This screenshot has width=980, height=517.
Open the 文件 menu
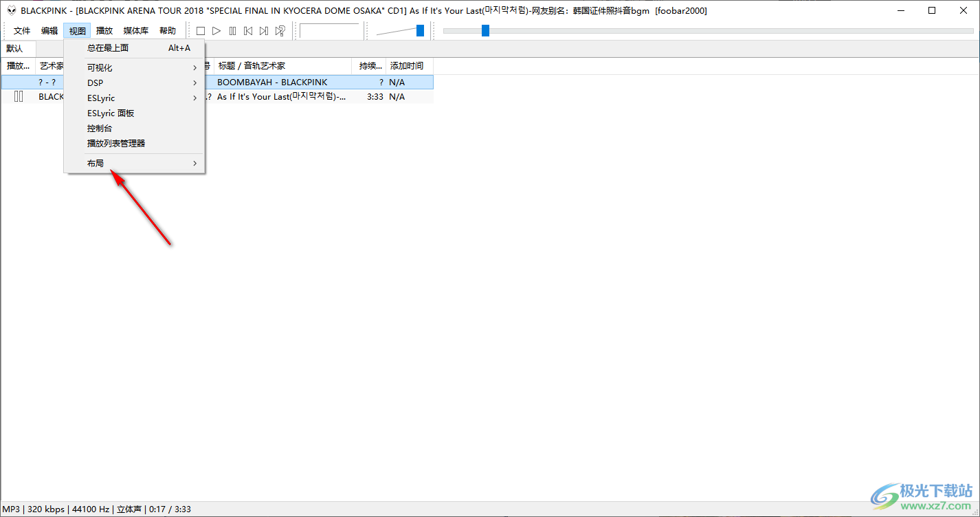point(22,31)
